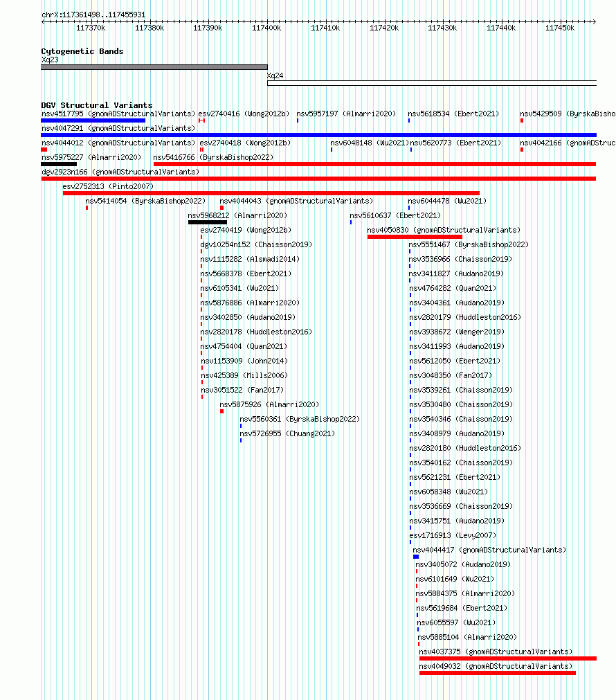Open nsv1153909 (John2014) label
This screenshot has width=616, height=700.
point(244,361)
